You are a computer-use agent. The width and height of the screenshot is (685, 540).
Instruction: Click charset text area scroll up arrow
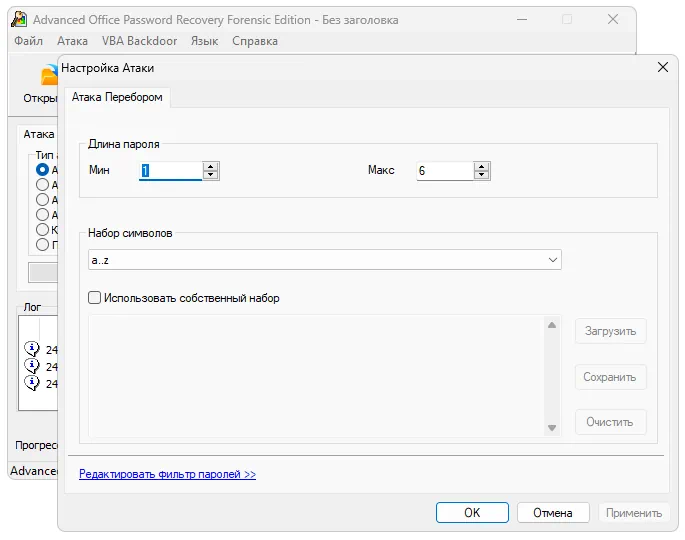[x=552, y=325]
